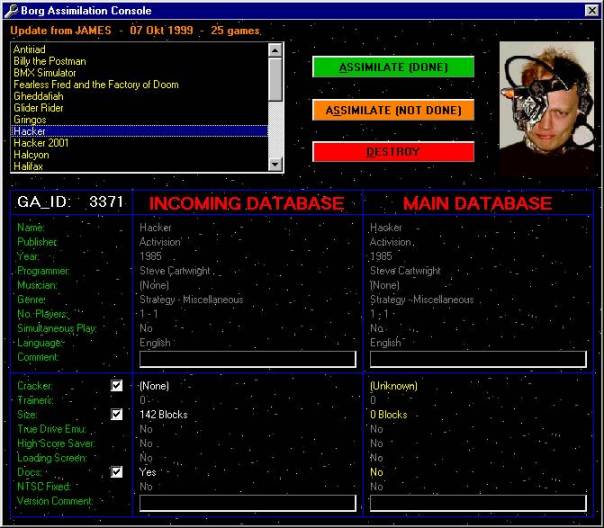The width and height of the screenshot is (604, 528).
Task: Click the Borg portrait photo
Action: pos(547,108)
